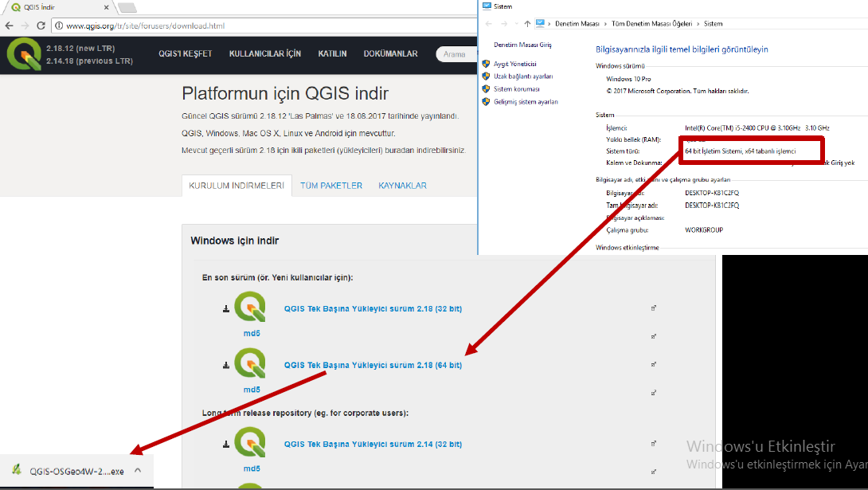The width and height of the screenshot is (868, 490).
Task: Click the Tüm Denetim Masası Öğeleri breadcrumb segment
Action: click(x=651, y=24)
